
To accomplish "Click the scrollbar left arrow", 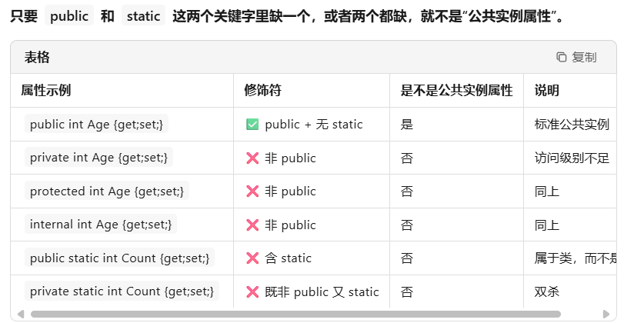I will click(x=21, y=314).
